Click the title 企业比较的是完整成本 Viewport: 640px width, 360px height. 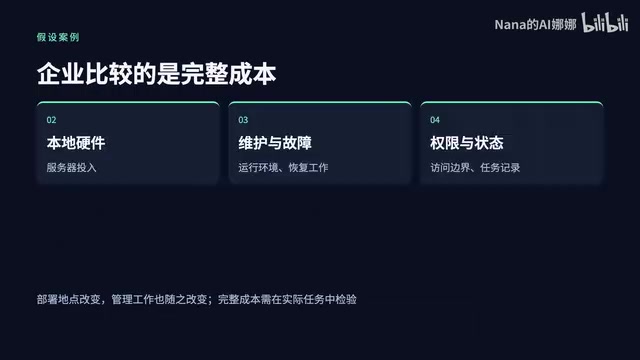click(156, 74)
